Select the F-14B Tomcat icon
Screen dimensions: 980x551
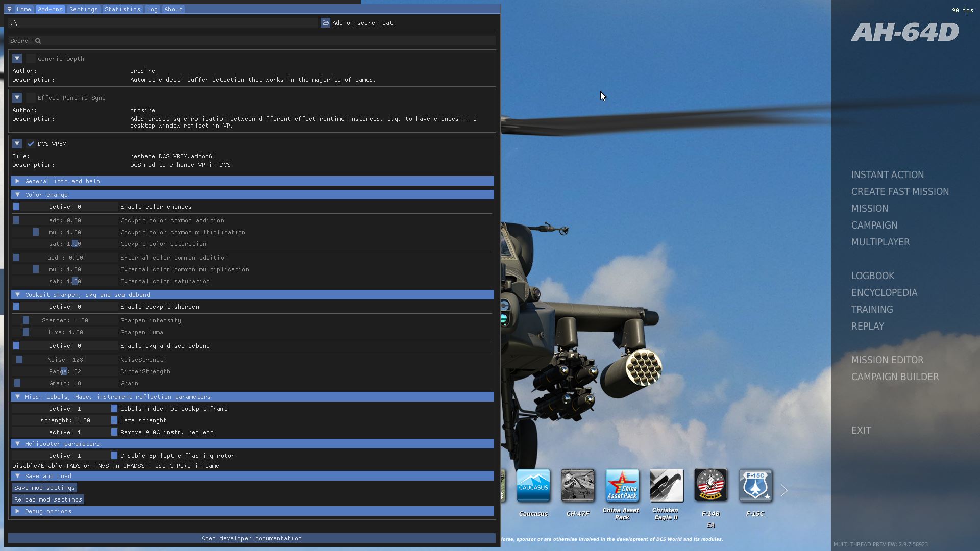pyautogui.click(x=710, y=486)
